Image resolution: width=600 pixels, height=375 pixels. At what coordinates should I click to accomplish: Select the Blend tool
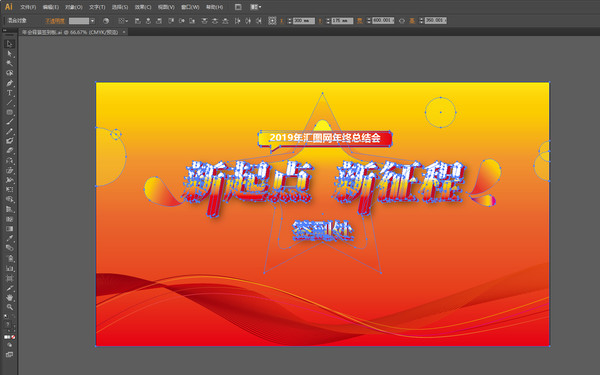click(10, 248)
